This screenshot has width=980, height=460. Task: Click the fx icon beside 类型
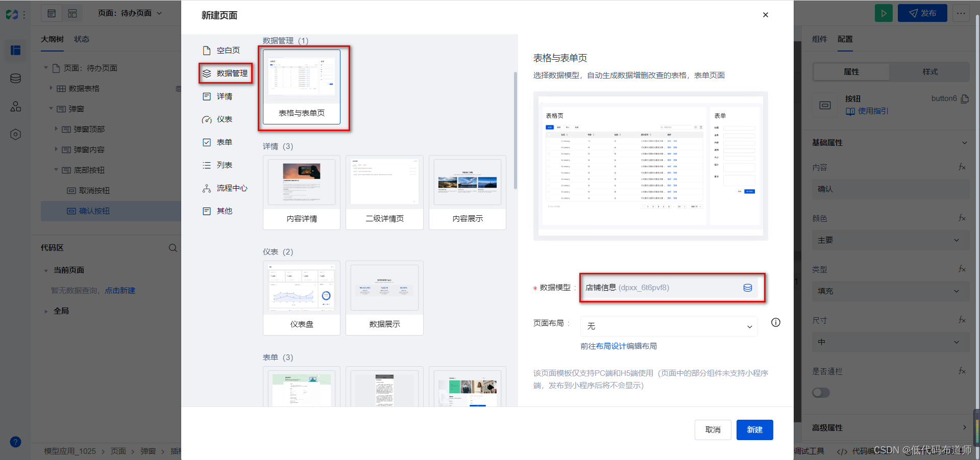coord(962,269)
